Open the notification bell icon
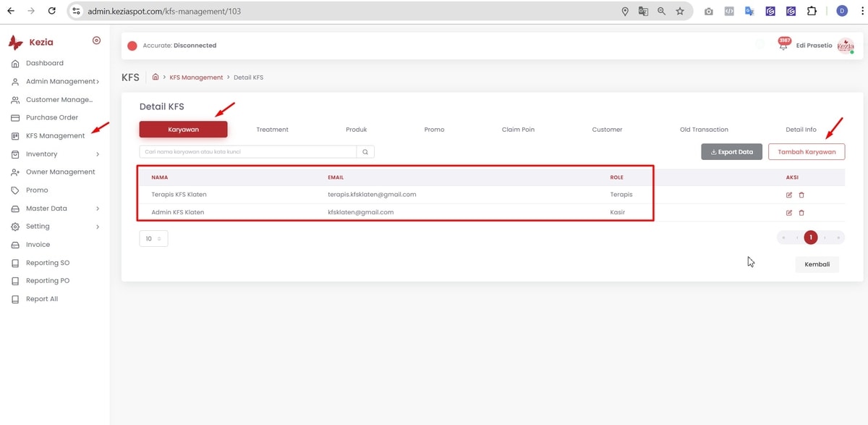Screen dimensions: 868x425 pos(783,46)
